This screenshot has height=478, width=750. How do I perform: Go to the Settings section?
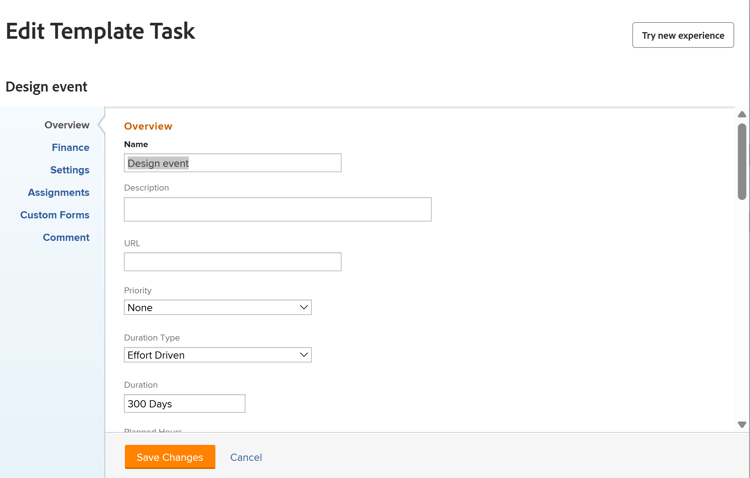click(x=69, y=170)
